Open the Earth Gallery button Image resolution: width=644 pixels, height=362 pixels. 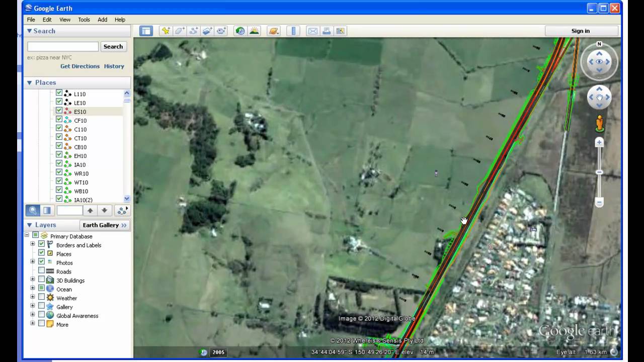105,225
